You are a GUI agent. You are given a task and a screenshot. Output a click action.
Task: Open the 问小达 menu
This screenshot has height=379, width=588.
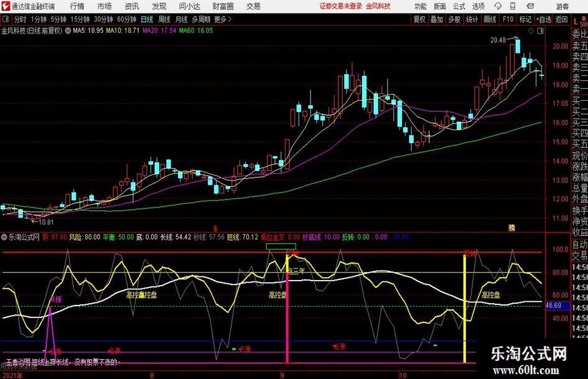(189, 6)
